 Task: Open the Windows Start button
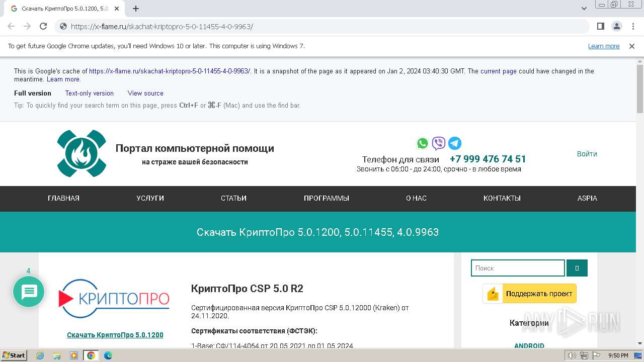14,355
